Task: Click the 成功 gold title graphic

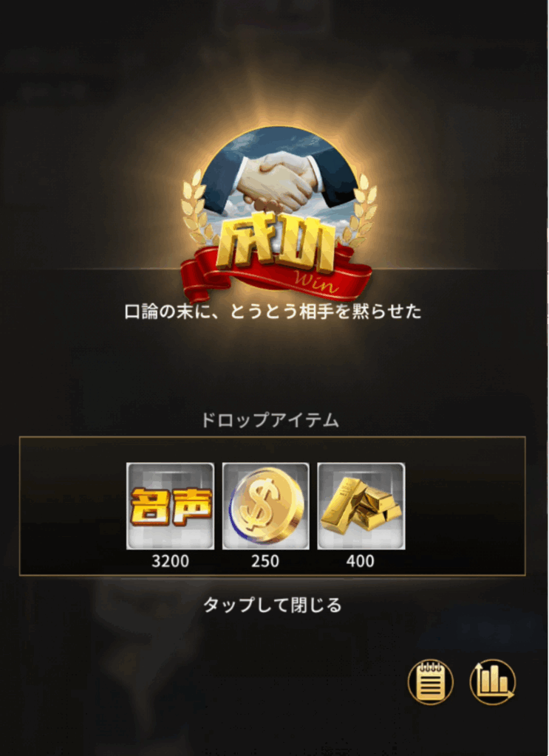Action: (x=276, y=241)
